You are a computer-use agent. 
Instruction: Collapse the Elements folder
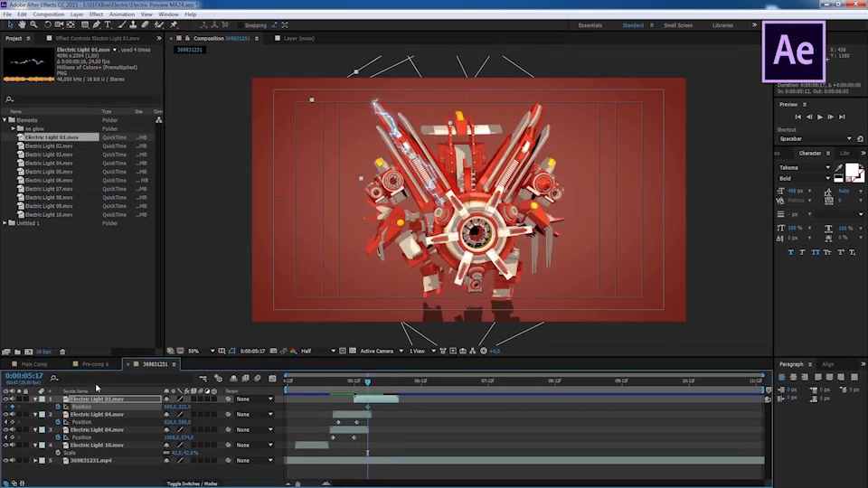(x=5, y=120)
